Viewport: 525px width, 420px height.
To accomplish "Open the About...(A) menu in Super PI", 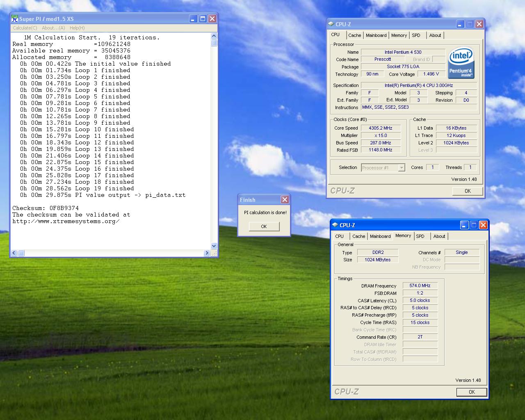I will 53,28.
